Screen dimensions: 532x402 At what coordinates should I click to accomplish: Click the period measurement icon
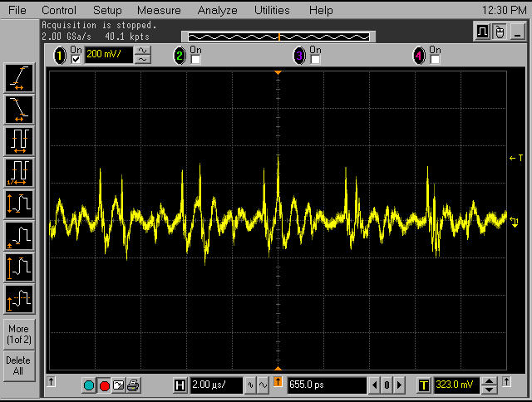(x=18, y=140)
